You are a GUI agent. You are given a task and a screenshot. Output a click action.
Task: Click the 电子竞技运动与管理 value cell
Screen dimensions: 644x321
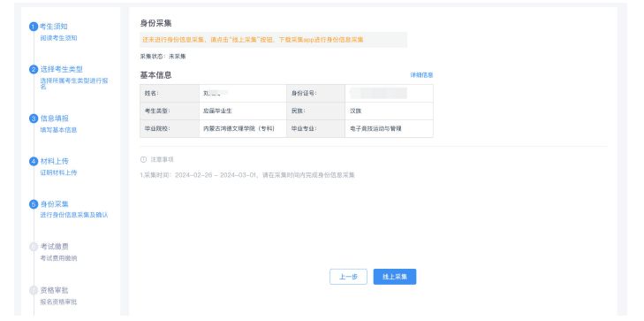pyautogui.click(x=389, y=128)
